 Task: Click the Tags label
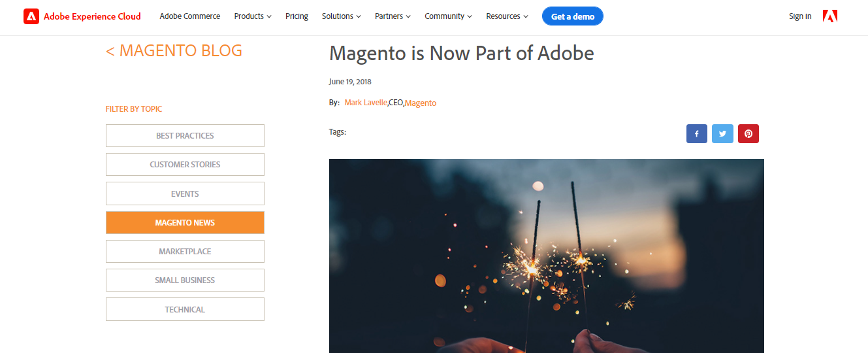point(338,132)
